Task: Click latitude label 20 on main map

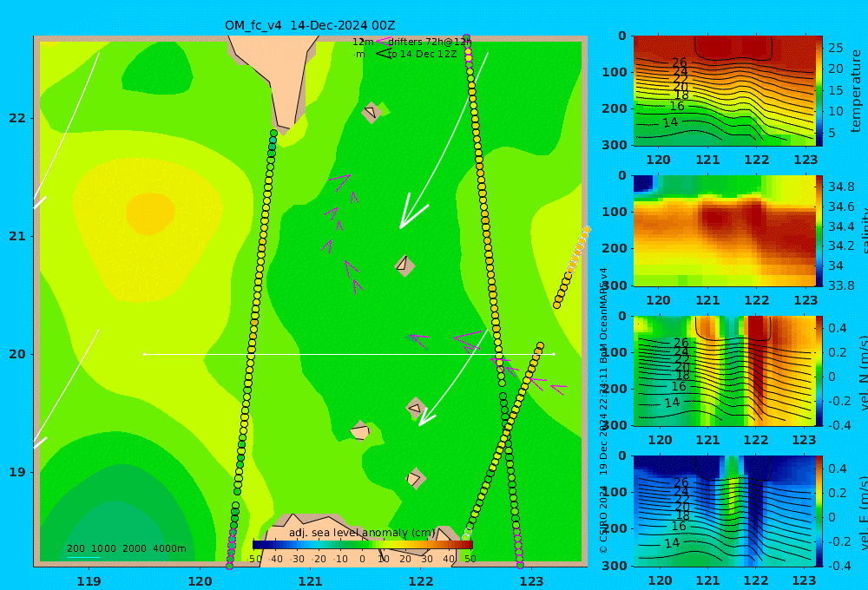Action: pyautogui.click(x=17, y=354)
